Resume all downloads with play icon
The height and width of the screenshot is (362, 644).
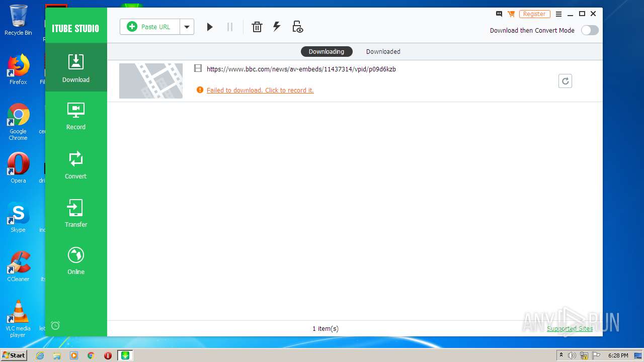click(210, 27)
